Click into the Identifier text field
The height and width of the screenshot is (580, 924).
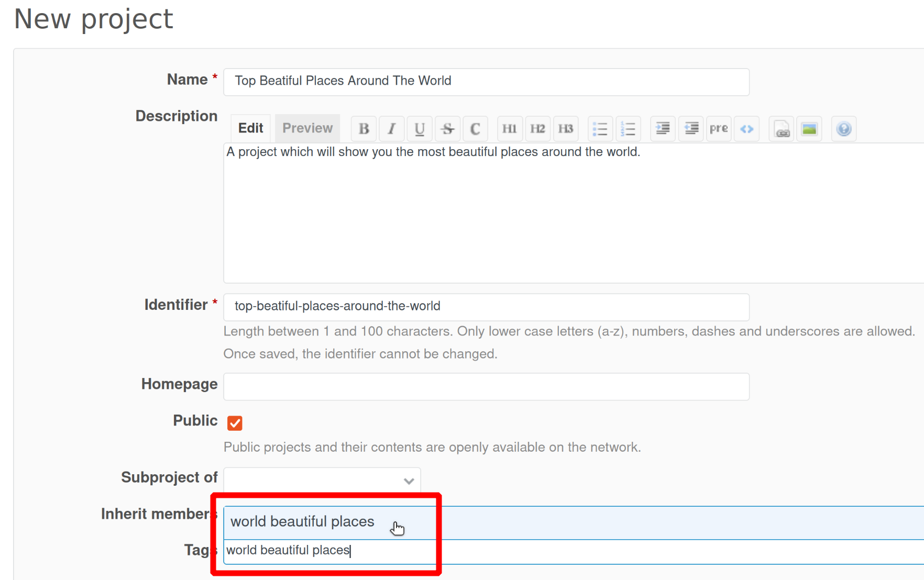coord(486,307)
